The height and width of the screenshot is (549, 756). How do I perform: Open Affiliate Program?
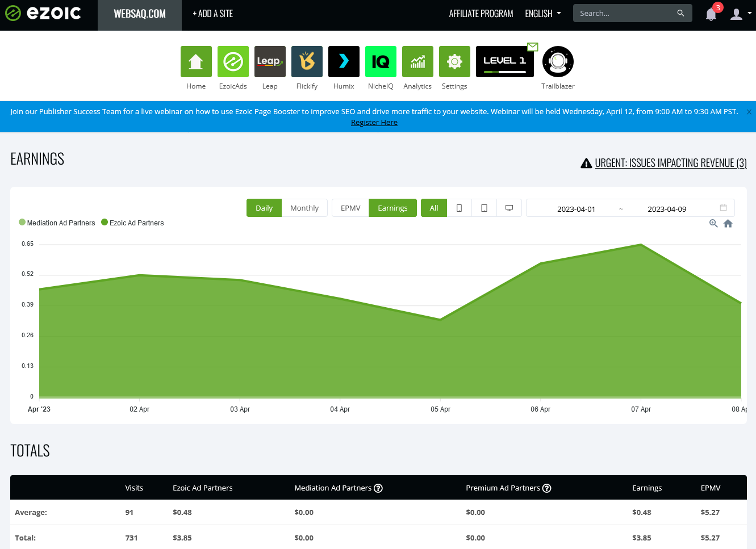tap(481, 14)
